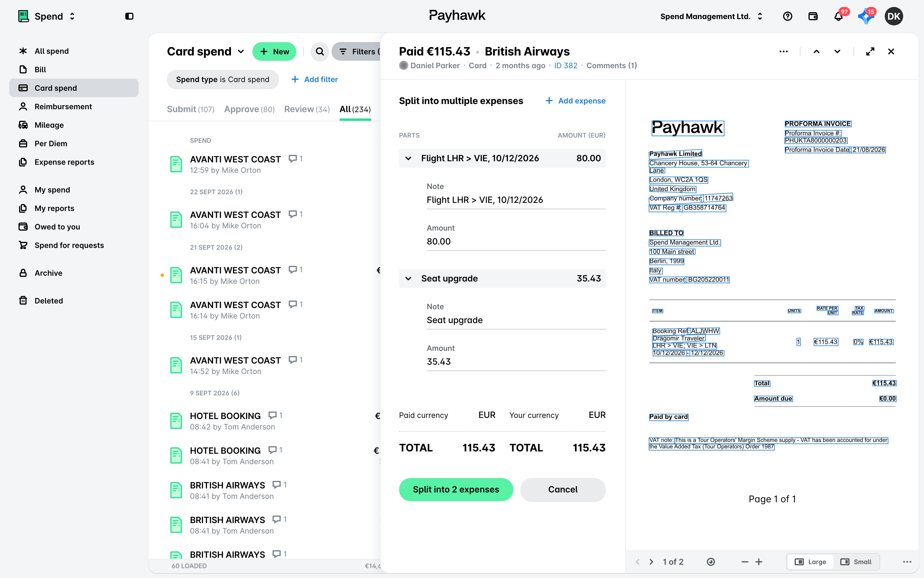924x578 pixels.
Task: Cancel the expense split
Action: 563,489
